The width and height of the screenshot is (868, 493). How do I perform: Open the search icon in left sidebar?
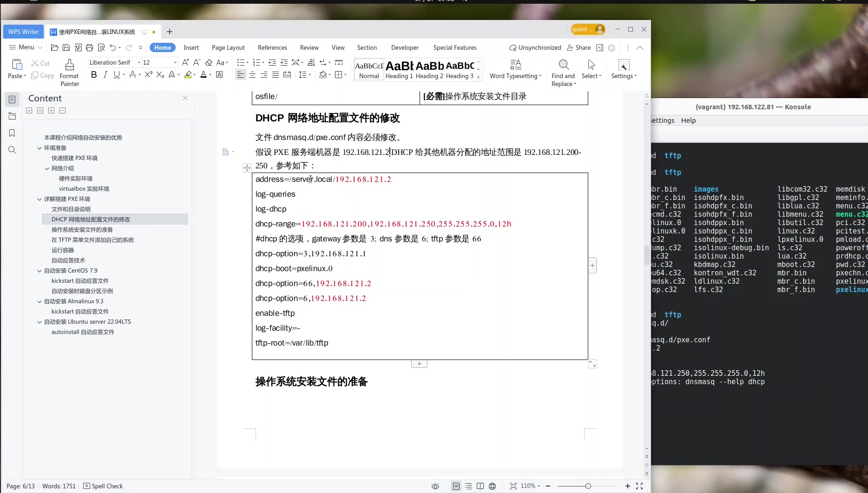12,150
